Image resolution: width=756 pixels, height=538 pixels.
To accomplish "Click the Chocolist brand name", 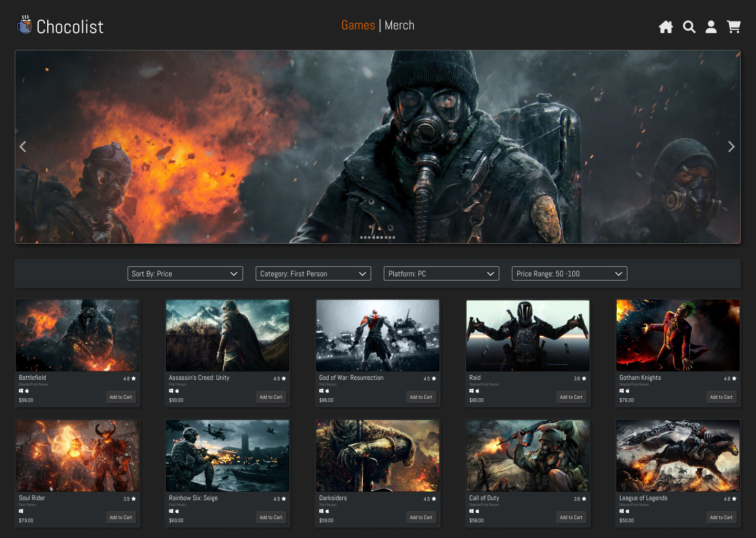I will [70, 27].
